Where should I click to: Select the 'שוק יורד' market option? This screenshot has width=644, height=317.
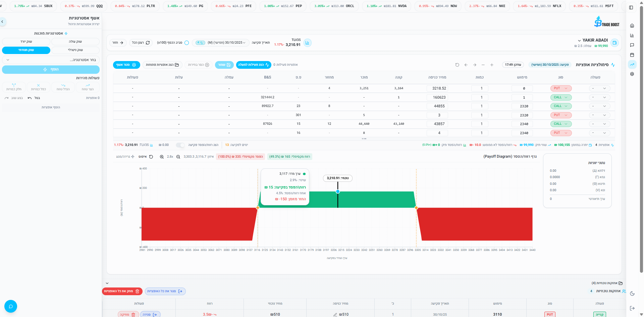click(x=26, y=42)
